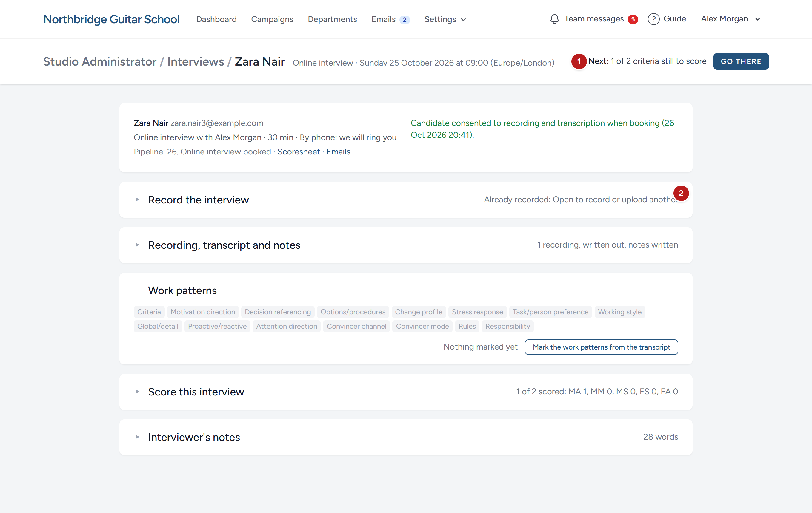Viewport: 812px width, 513px height.
Task: Click the Emails count badge in navbar
Action: (404, 20)
